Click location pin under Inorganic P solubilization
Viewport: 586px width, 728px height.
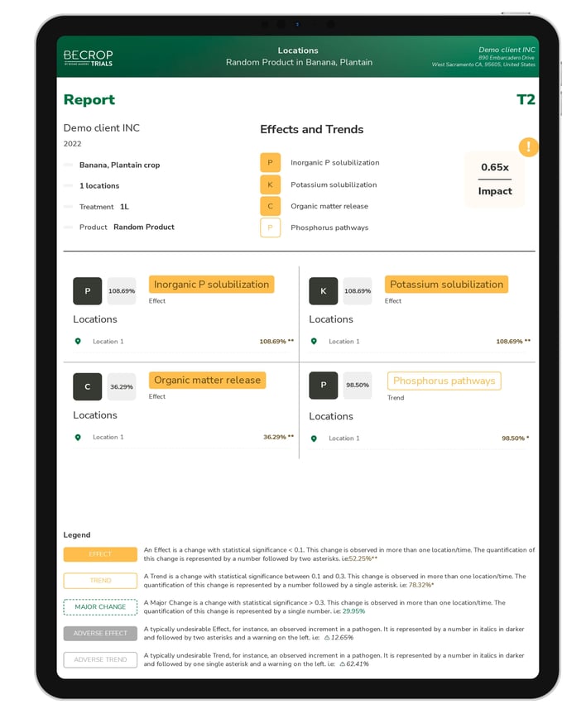[78, 341]
